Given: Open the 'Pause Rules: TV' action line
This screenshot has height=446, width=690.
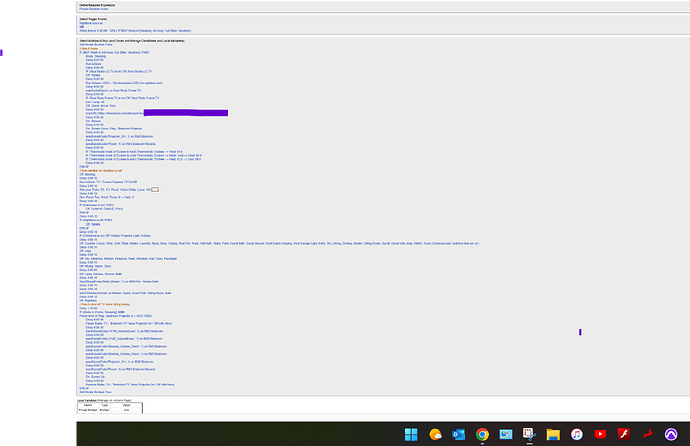Looking at the screenshot, I should (129, 323).
